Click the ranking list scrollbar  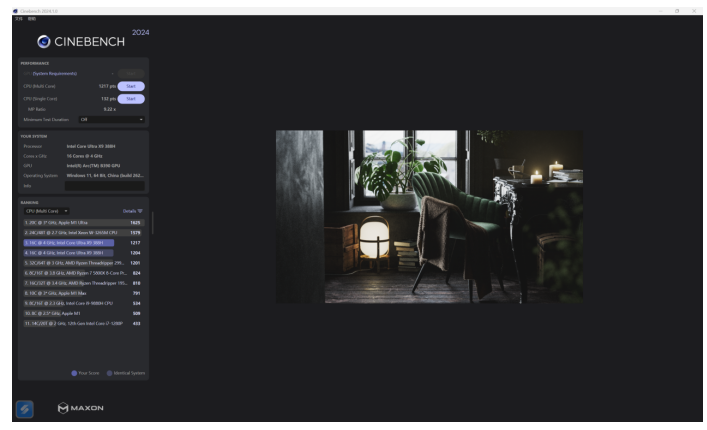coord(152,225)
